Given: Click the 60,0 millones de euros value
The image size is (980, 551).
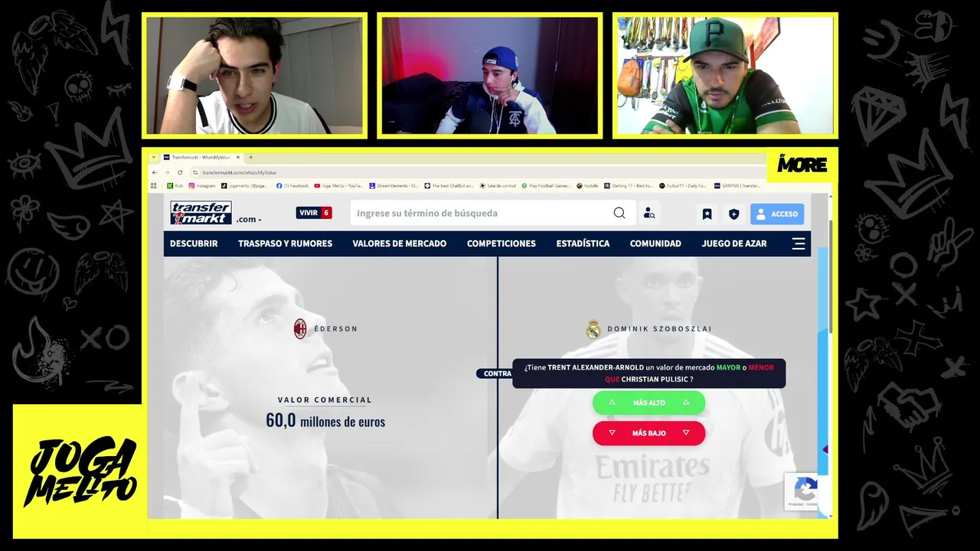Looking at the screenshot, I should coord(325,421).
